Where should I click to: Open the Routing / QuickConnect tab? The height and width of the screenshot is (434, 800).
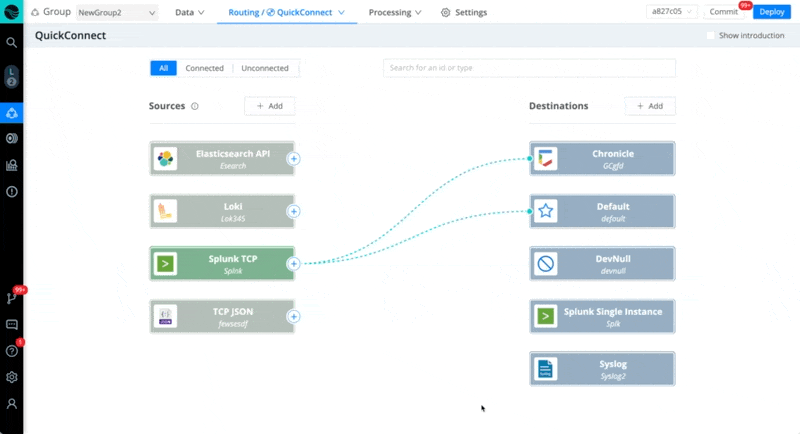coord(286,13)
